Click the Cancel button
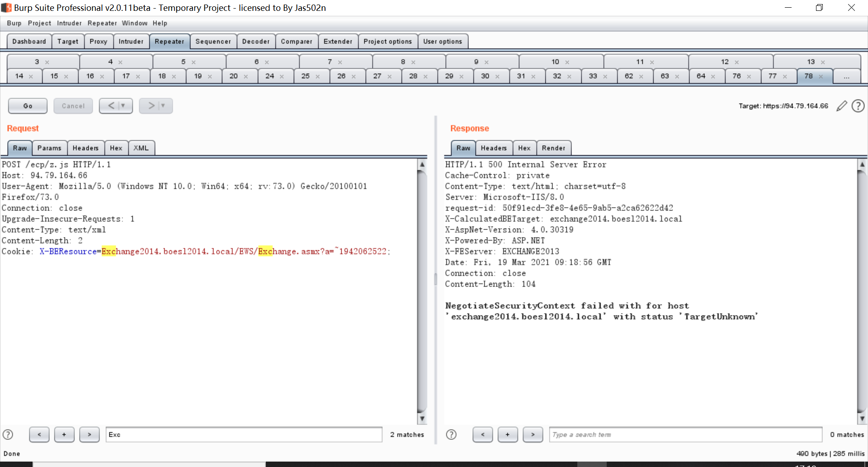 point(73,106)
